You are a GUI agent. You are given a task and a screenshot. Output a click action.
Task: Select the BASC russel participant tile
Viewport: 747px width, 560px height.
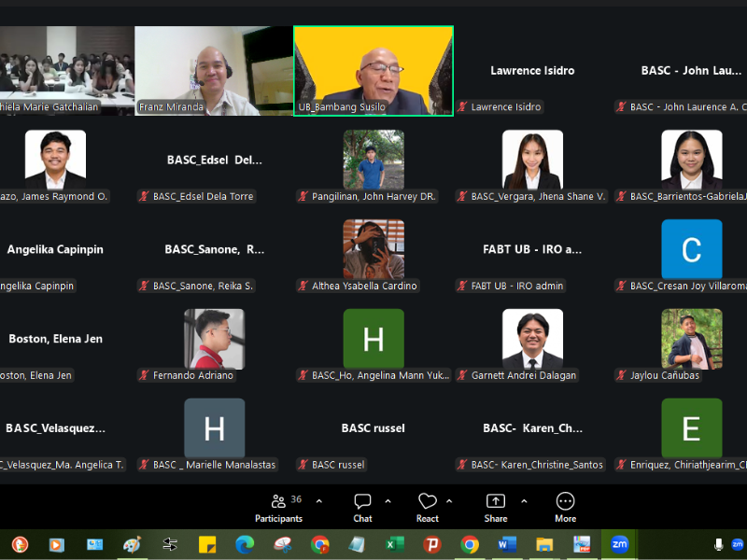coord(373,428)
